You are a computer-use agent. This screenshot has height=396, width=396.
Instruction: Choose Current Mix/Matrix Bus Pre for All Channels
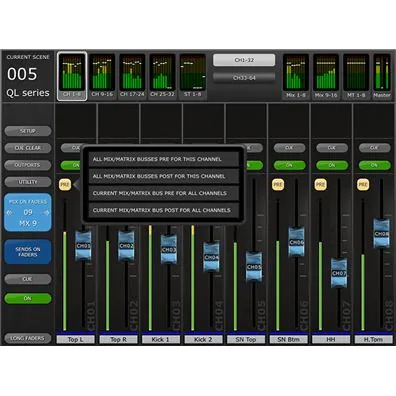164,193
